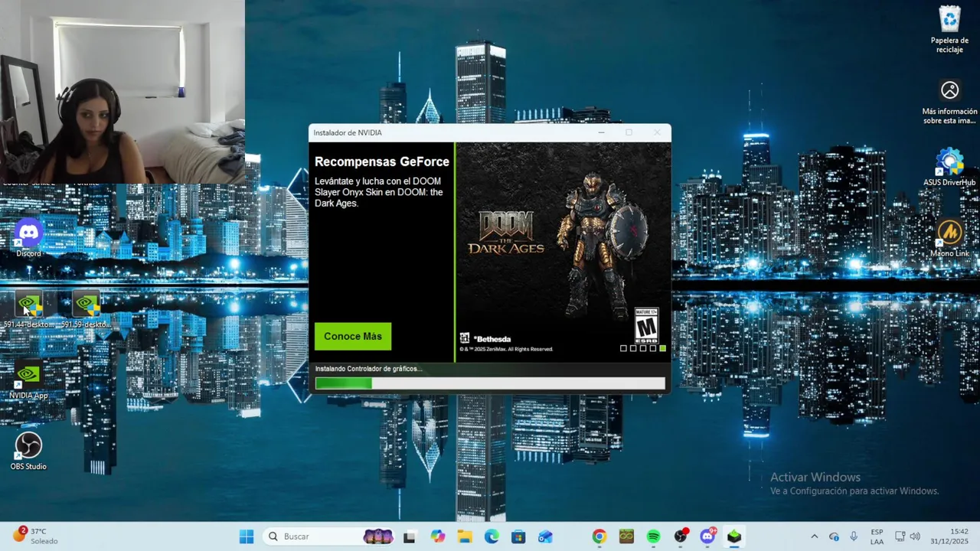
Task: Open the OBS Studio desktop shortcut
Action: coord(28,451)
